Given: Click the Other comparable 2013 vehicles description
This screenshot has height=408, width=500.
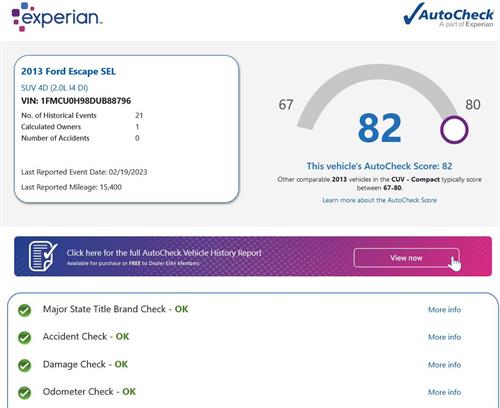Looking at the screenshot, I should pyautogui.click(x=379, y=184).
